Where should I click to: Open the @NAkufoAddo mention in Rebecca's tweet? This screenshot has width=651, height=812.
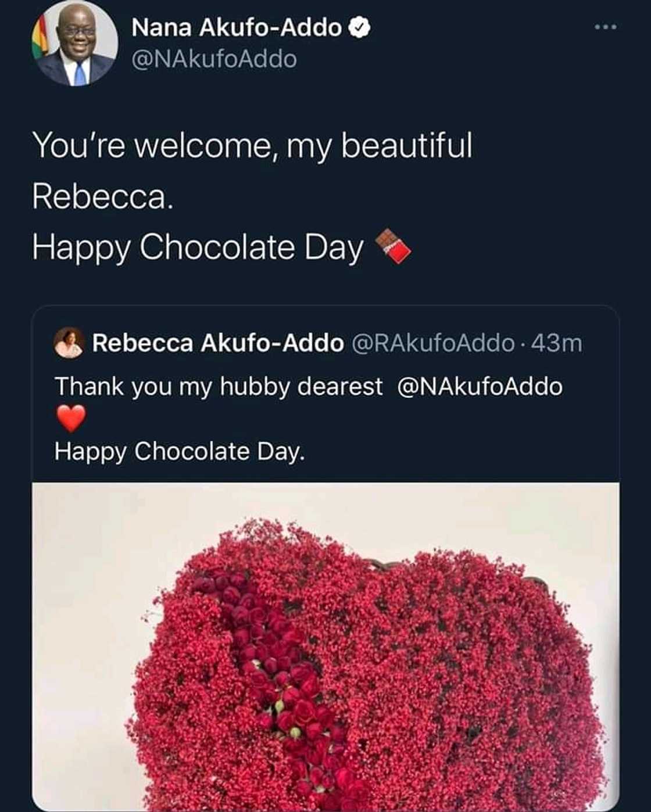482,386
